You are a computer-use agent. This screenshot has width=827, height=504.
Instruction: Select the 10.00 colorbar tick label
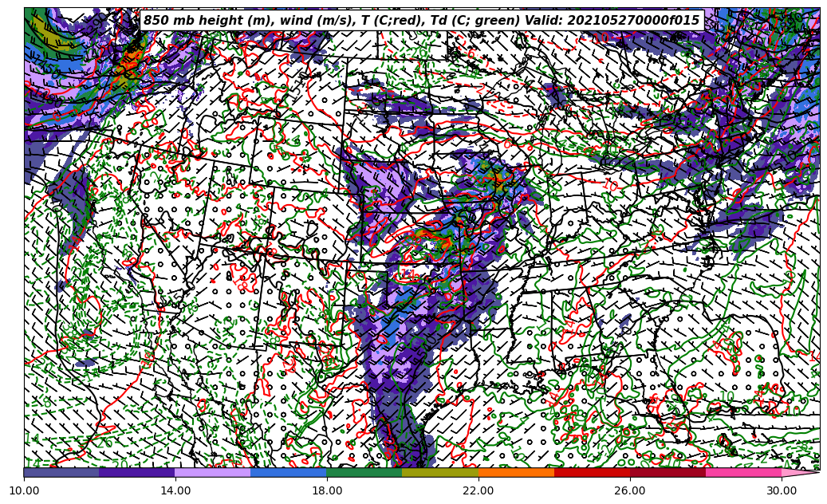pyautogui.click(x=24, y=491)
